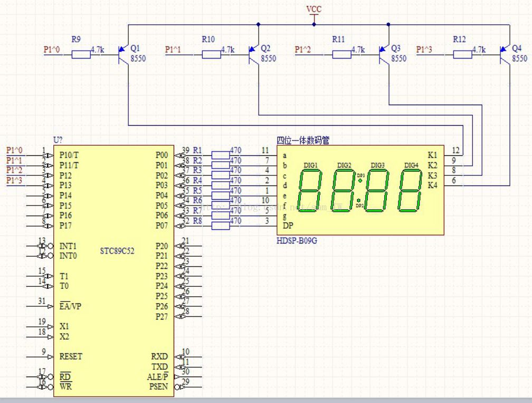Select the 四位一体数码管 title text
Screen dimensions: 532x403
point(303,140)
